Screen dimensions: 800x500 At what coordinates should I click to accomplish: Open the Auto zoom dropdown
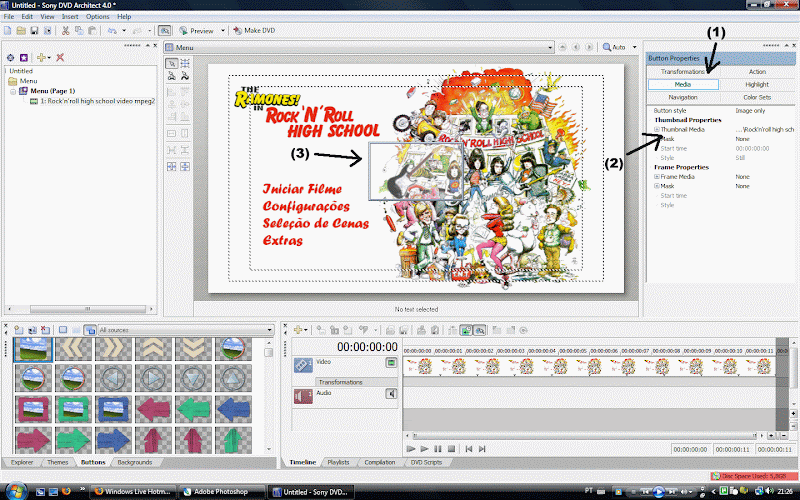point(634,47)
